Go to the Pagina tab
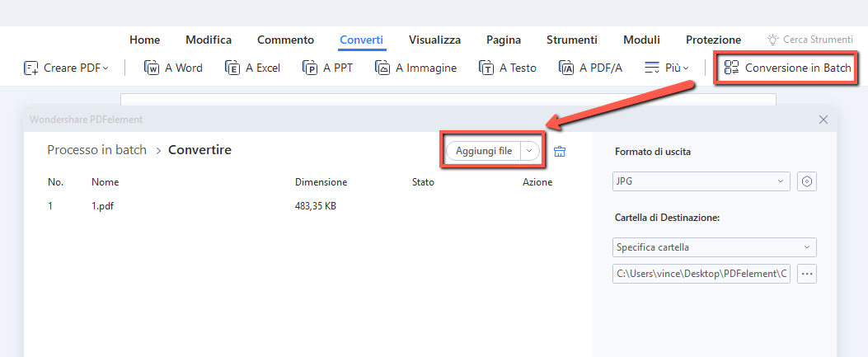Screen dimensions: 868x357 click(x=504, y=40)
